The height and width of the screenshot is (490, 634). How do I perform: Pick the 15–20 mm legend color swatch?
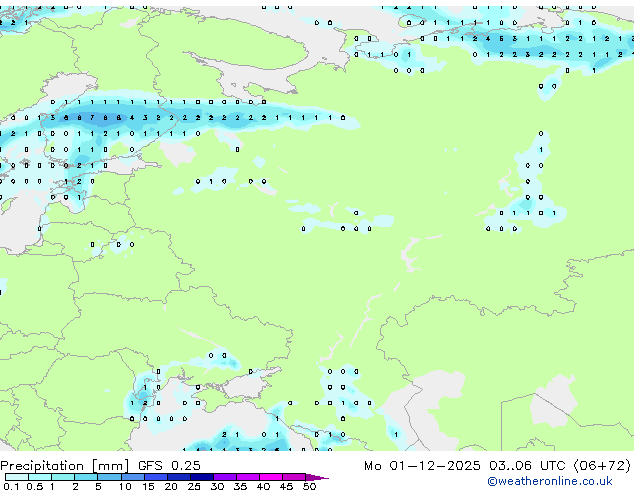[x=155, y=477]
